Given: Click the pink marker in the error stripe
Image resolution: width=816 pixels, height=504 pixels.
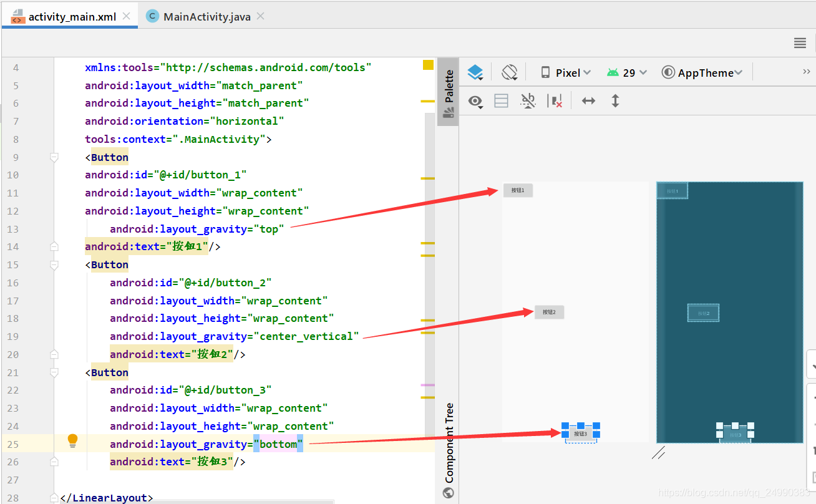Looking at the screenshot, I should coord(428,385).
